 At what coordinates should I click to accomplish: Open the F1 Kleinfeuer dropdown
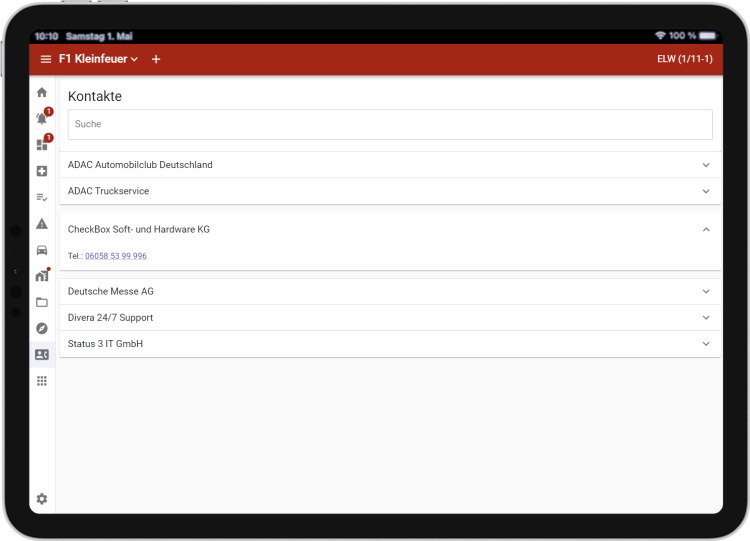[x=98, y=59]
